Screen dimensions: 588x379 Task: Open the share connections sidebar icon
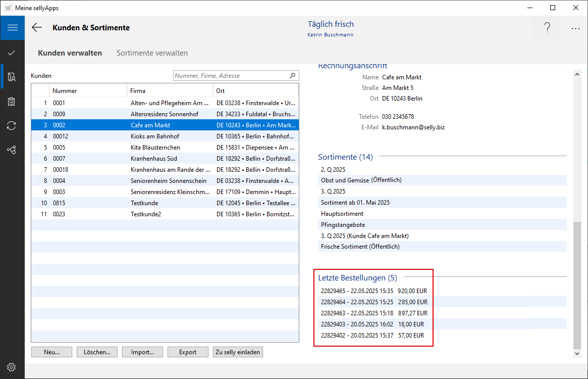12,150
